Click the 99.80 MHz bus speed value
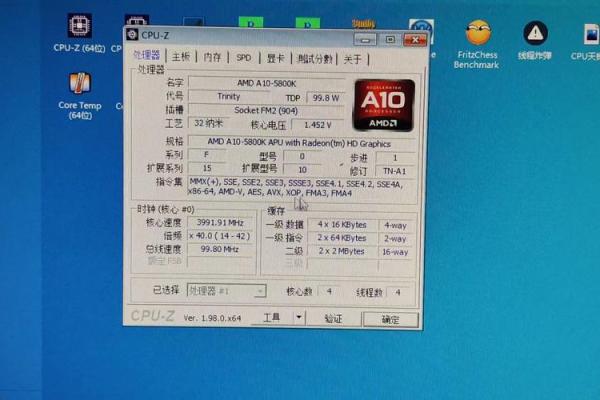Screen dimensions: 600x400 click(220, 249)
